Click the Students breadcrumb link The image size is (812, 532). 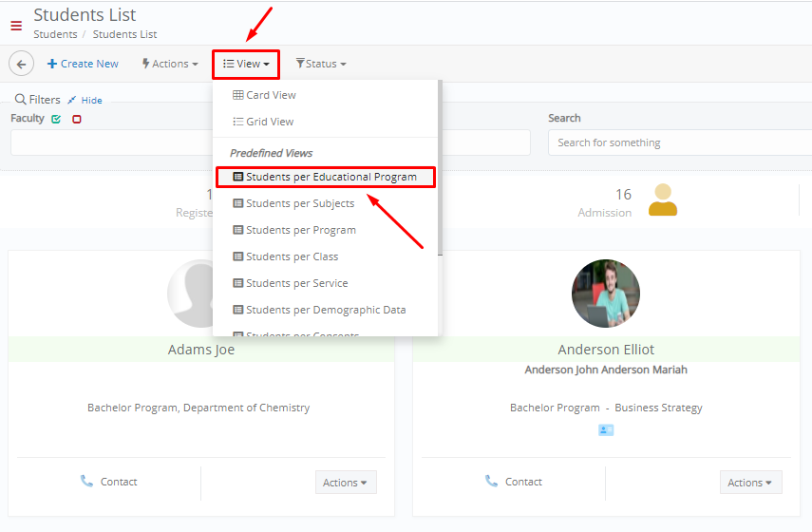[55, 34]
